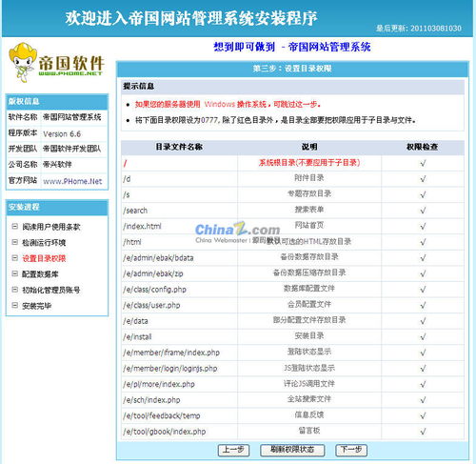The height and width of the screenshot is (464, 476).
Task: Click the checkmark in the /e/admin/ebak/zip row
Action: click(423, 273)
